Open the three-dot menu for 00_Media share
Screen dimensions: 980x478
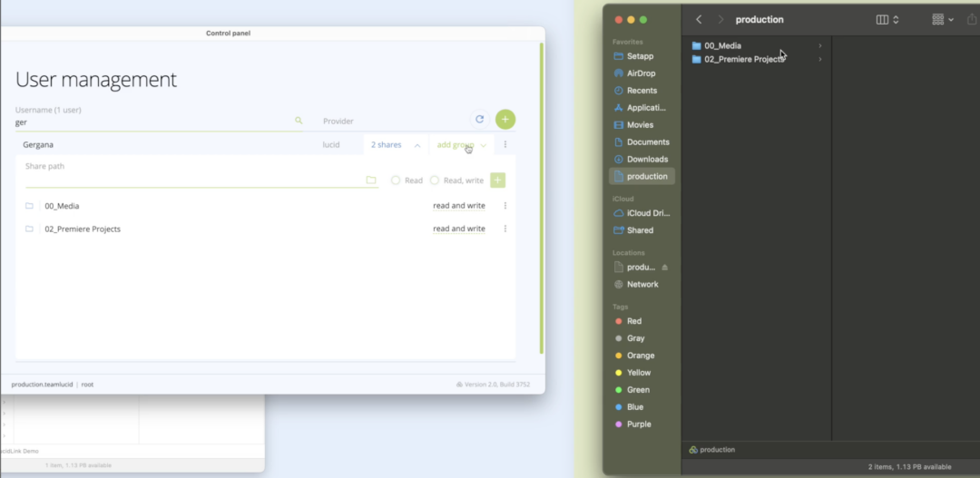pyautogui.click(x=505, y=206)
